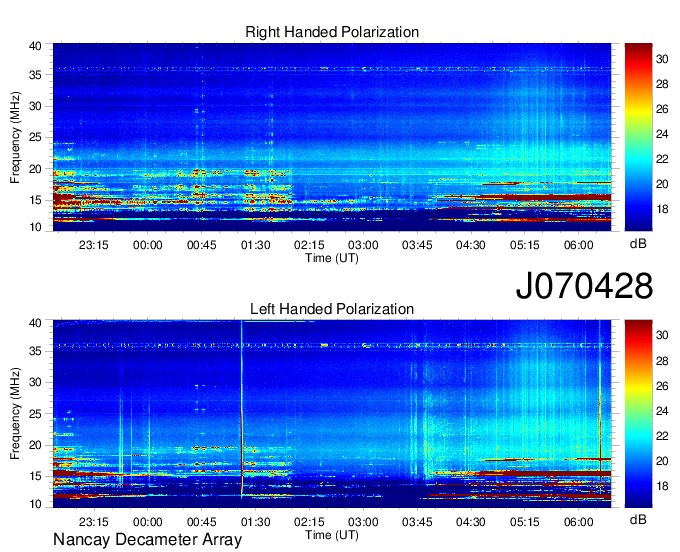Click the "15" frequency tick on the top plot

[35, 200]
